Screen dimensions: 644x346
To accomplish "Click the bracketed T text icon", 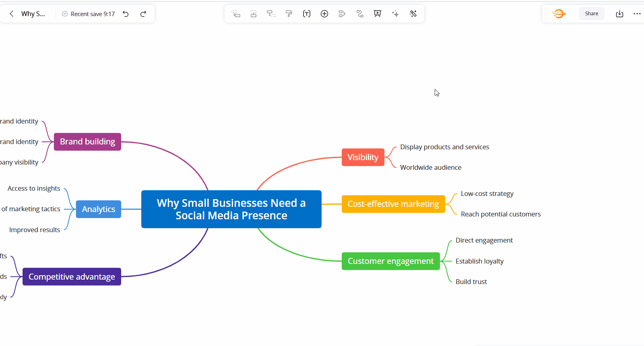I will (x=307, y=14).
